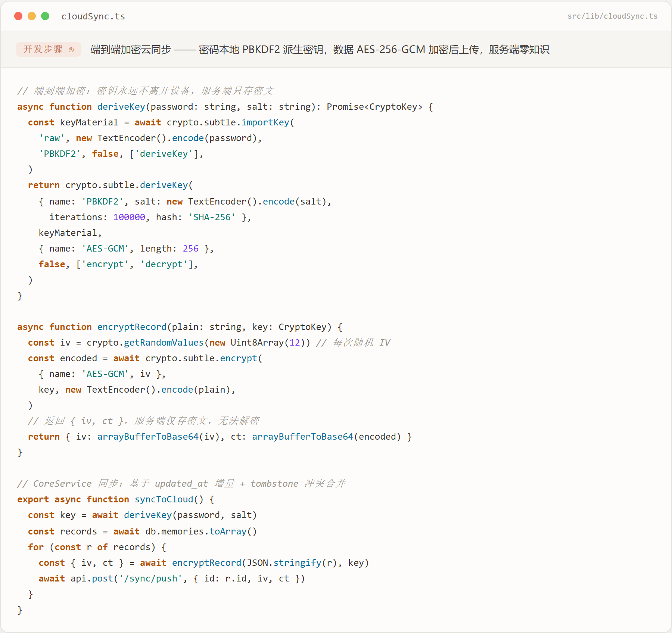This screenshot has height=633, width=672.
Task: Click the async function encryptRecord signature line
Action: coord(180,327)
